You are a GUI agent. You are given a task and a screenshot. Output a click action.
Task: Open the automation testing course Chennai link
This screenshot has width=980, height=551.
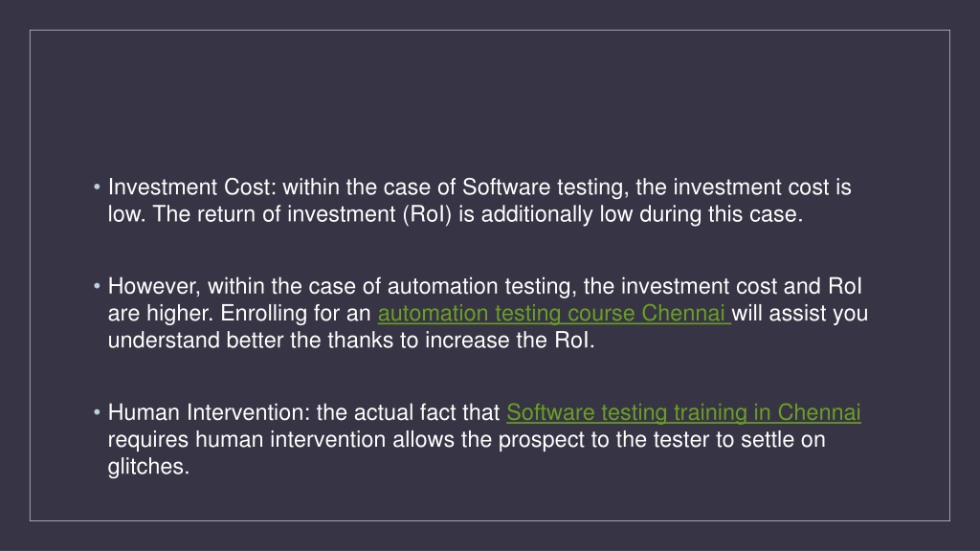click(x=554, y=313)
